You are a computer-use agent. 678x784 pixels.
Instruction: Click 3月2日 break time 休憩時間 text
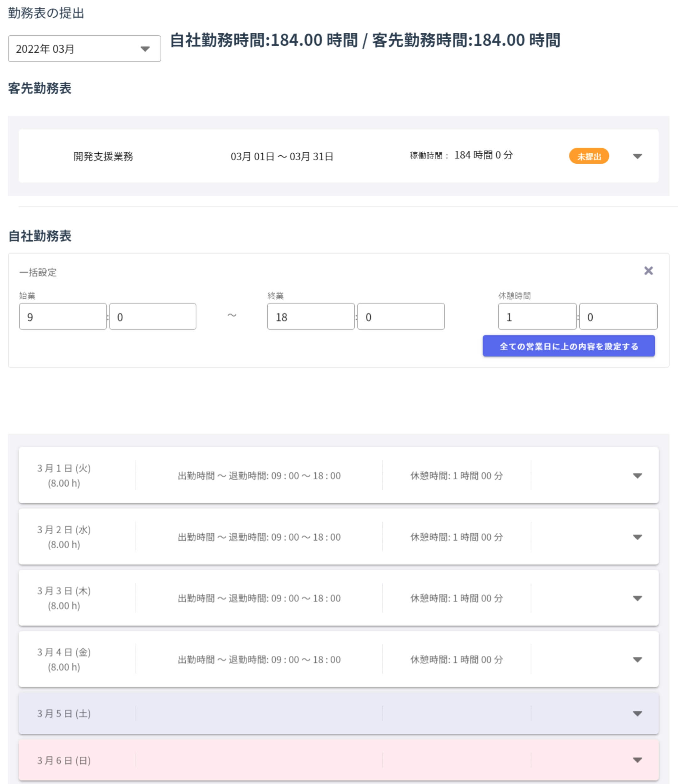456,537
